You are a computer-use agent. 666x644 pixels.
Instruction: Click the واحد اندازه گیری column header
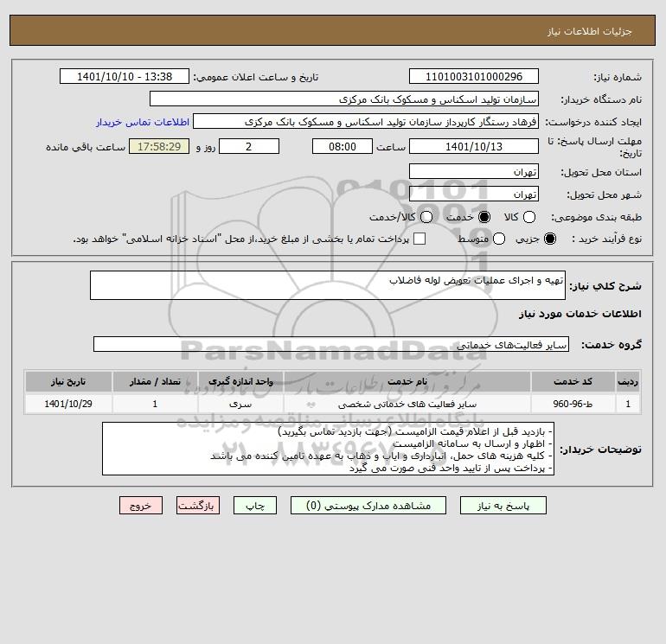pos(240,381)
